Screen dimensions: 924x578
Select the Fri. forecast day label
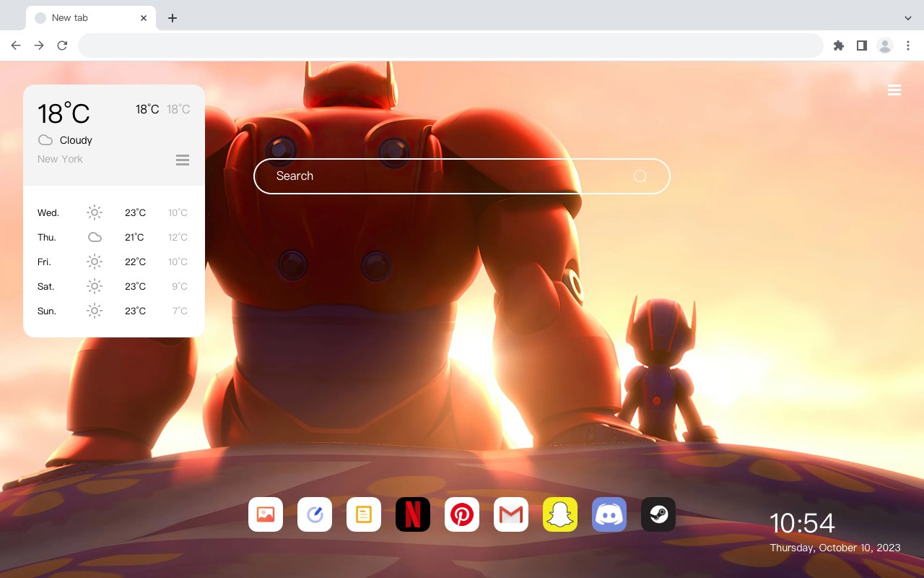click(44, 262)
